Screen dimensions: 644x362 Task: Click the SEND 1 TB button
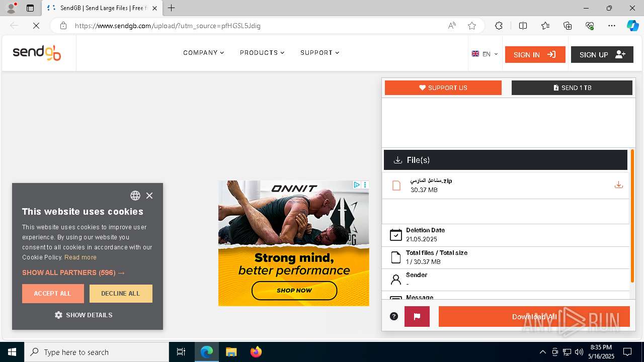pyautogui.click(x=572, y=87)
